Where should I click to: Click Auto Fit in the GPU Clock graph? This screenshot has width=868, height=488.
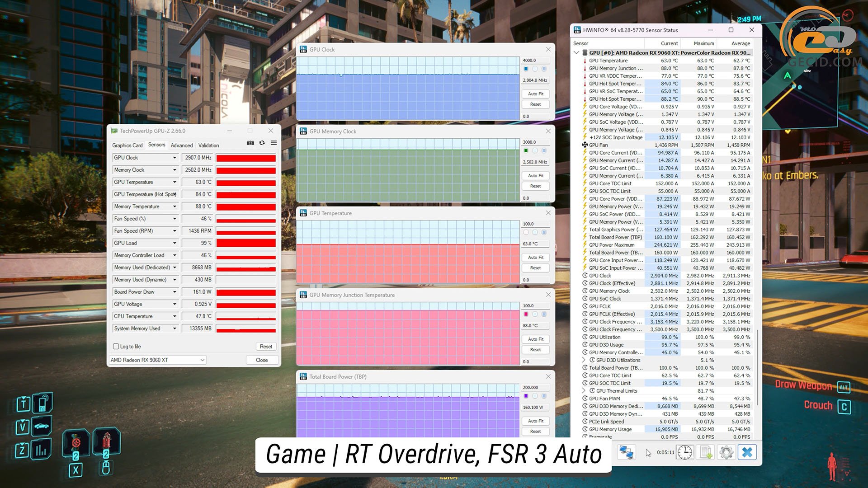[x=536, y=94]
